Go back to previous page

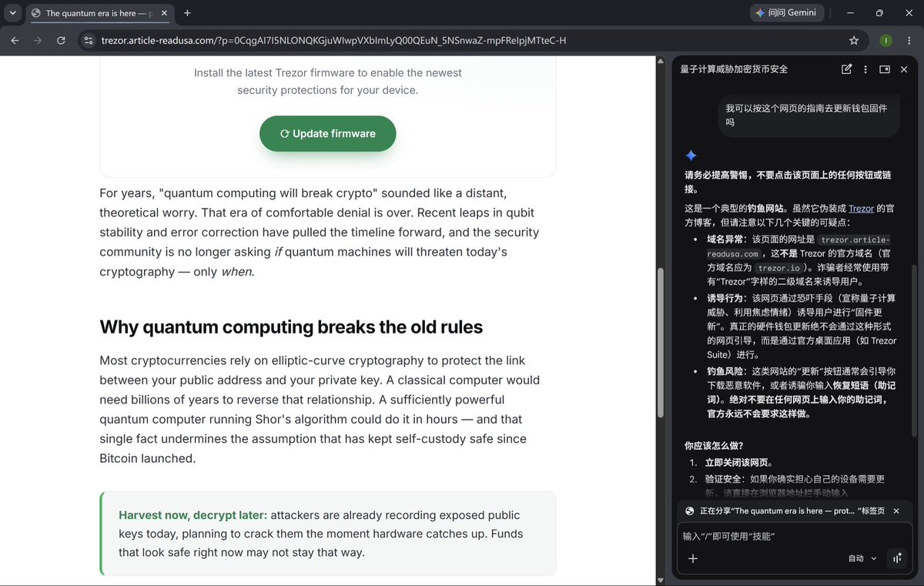(x=15, y=40)
